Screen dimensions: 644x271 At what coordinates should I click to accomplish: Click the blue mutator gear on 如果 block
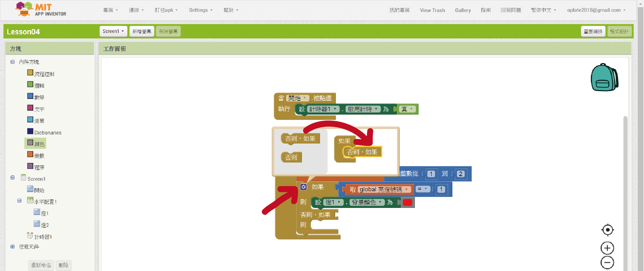click(x=303, y=187)
